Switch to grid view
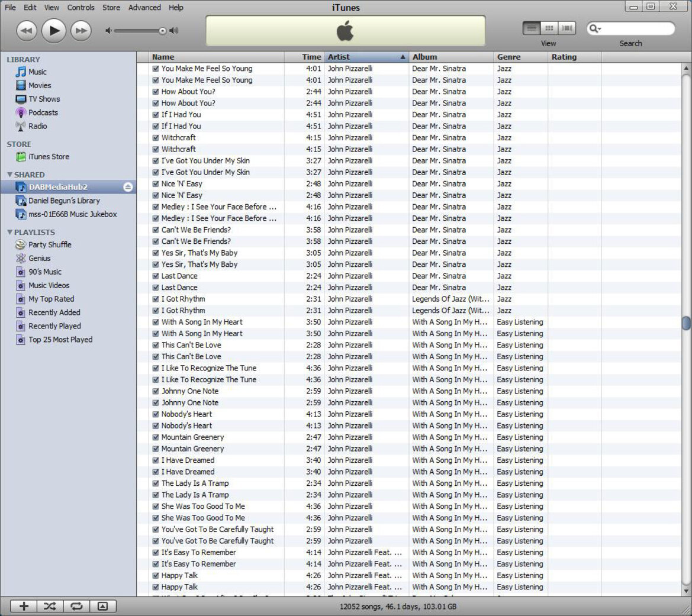The height and width of the screenshot is (616, 692). [x=549, y=28]
